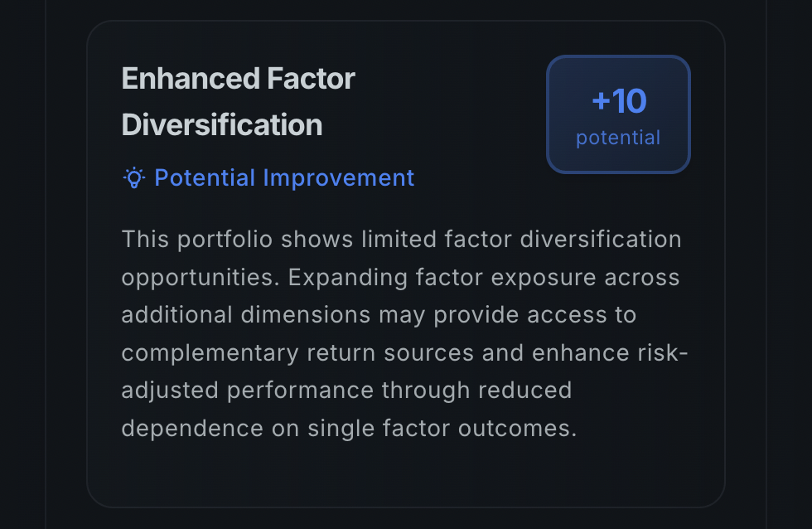The image size is (812, 529).
Task: Open the 'Potential Improvement' category link
Action: [x=284, y=177]
